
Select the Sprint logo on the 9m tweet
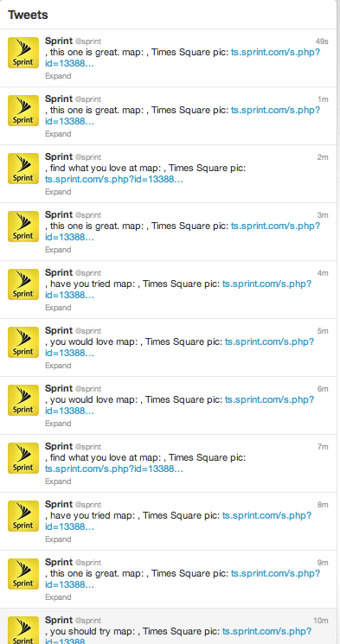click(x=23, y=574)
